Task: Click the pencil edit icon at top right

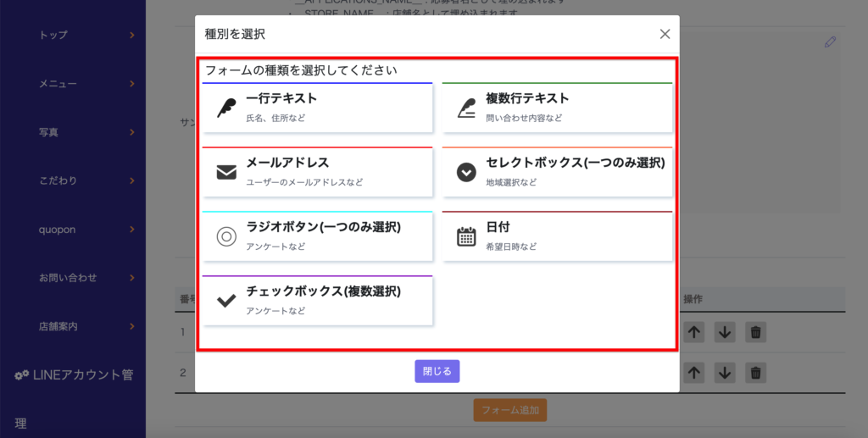Action: pyautogui.click(x=830, y=42)
